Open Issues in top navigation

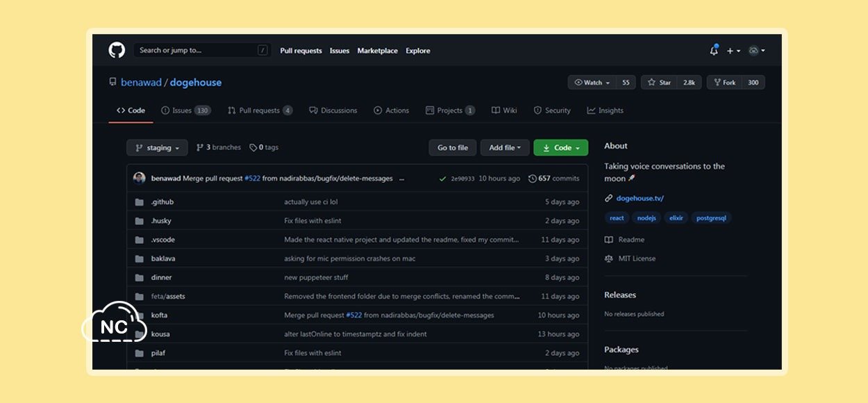(x=340, y=51)
